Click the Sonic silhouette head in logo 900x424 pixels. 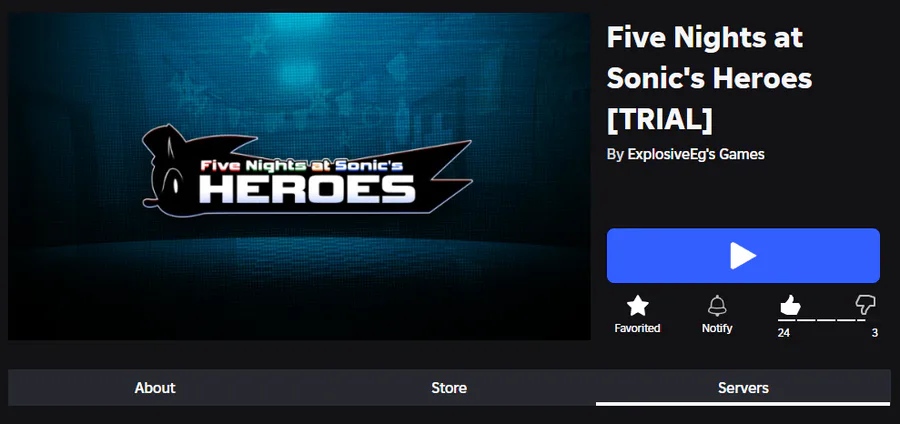click(x=168, y=166)
